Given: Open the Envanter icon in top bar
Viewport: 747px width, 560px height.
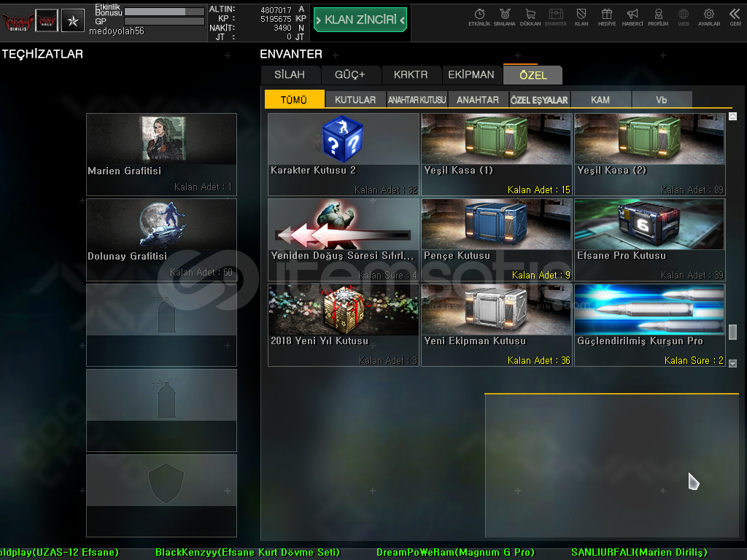Looking at the screenshot, I should pyautogui.click(x=555, y=17).
